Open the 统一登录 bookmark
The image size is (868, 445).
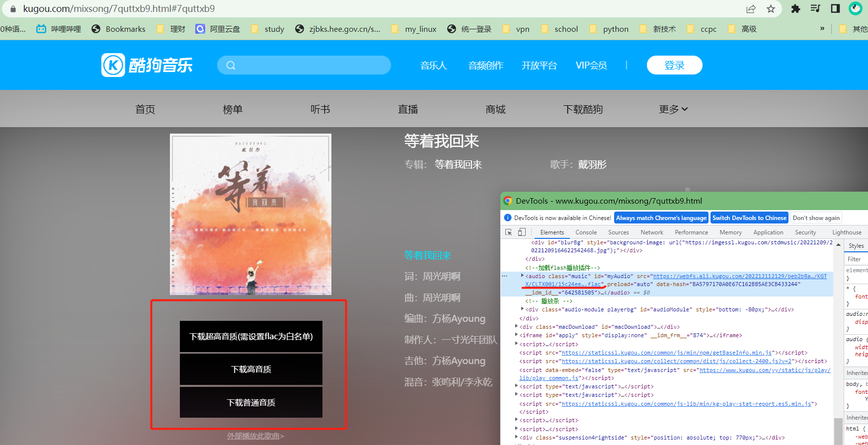[x=469, y=29]
